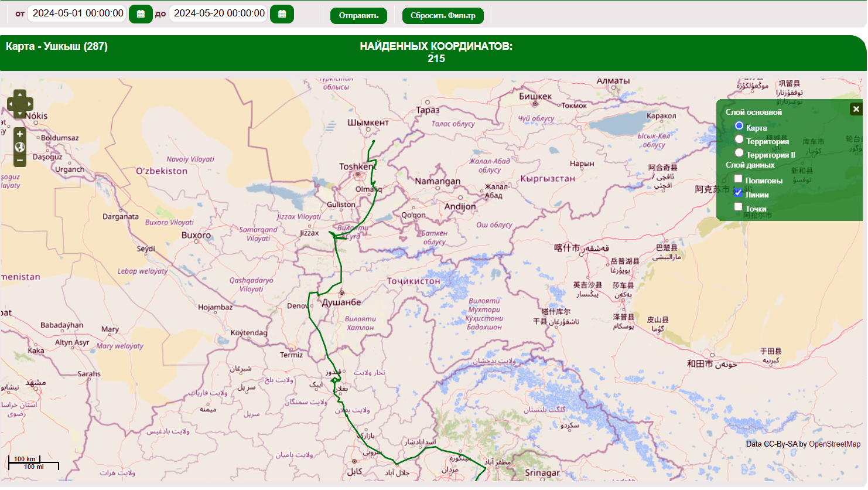Zoom to world extent using globe icon
Viewport: 868px width, 490px height.
pos(20,147)
